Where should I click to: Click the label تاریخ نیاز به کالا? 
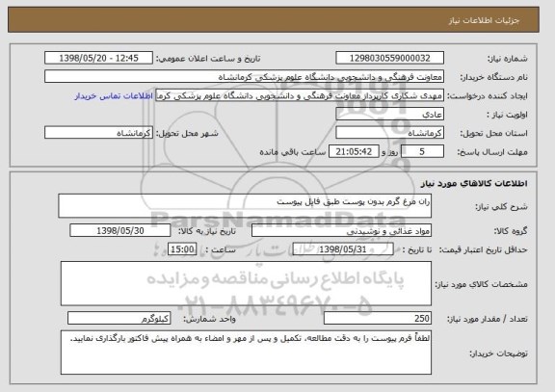pyautogui.click(x=207, y=231)
